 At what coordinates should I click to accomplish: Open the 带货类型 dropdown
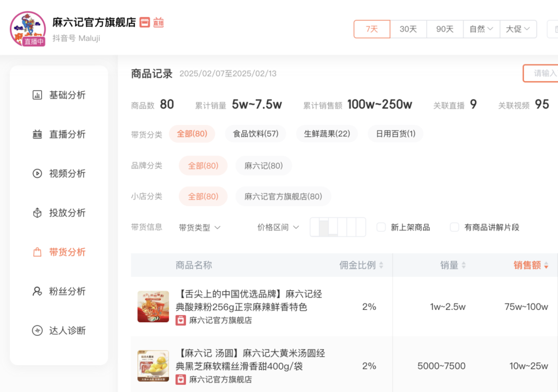click(200, 227)
